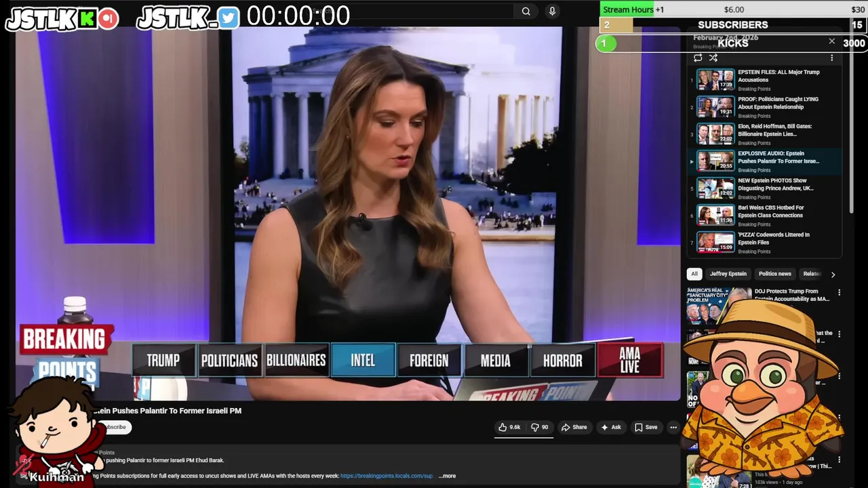
Task: Click title ''PIZZA' Codewords Littered In Epstein Files'
Action: coord(774,239)
